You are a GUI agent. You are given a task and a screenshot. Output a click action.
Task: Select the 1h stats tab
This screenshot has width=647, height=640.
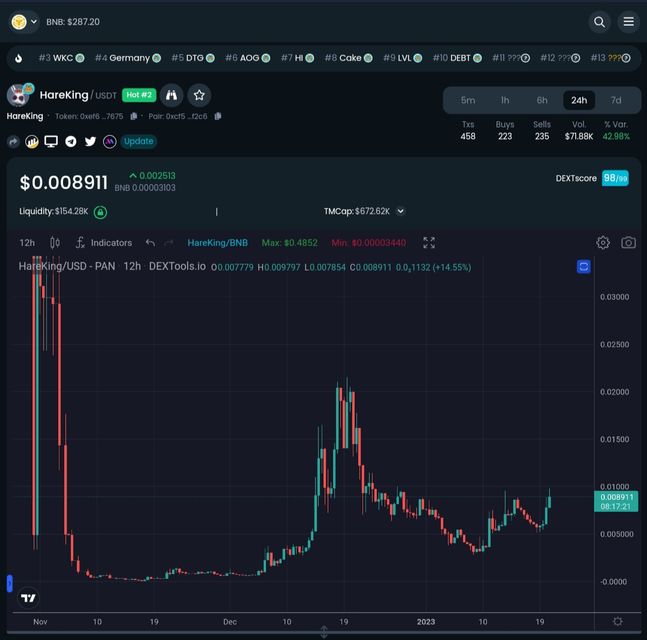pos(505,100)
